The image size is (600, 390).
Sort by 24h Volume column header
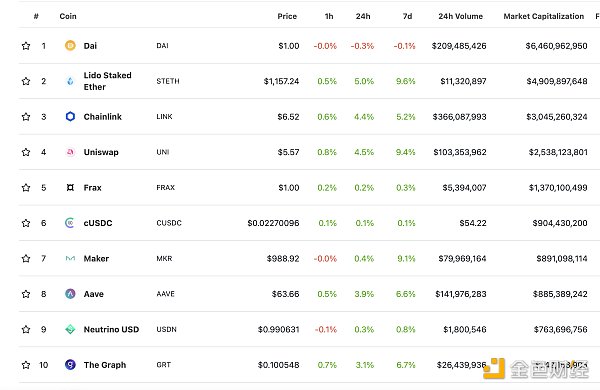coord(460,16)
